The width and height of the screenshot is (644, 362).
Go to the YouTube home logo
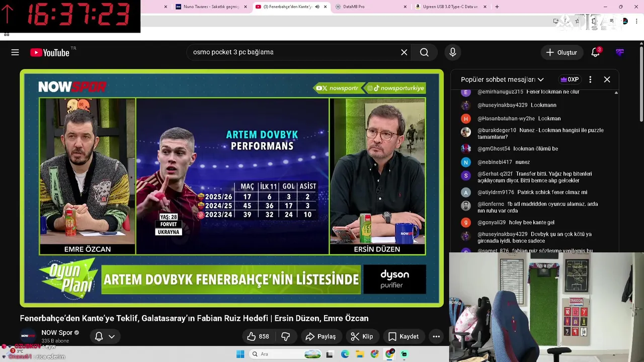point(50,52)
